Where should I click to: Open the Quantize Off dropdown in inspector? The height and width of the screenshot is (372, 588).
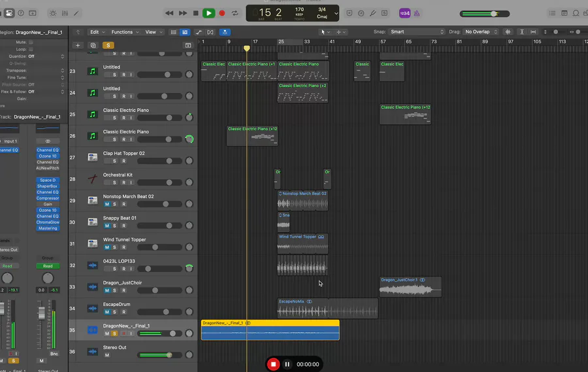pyautogui.click(x=46, y=56)
